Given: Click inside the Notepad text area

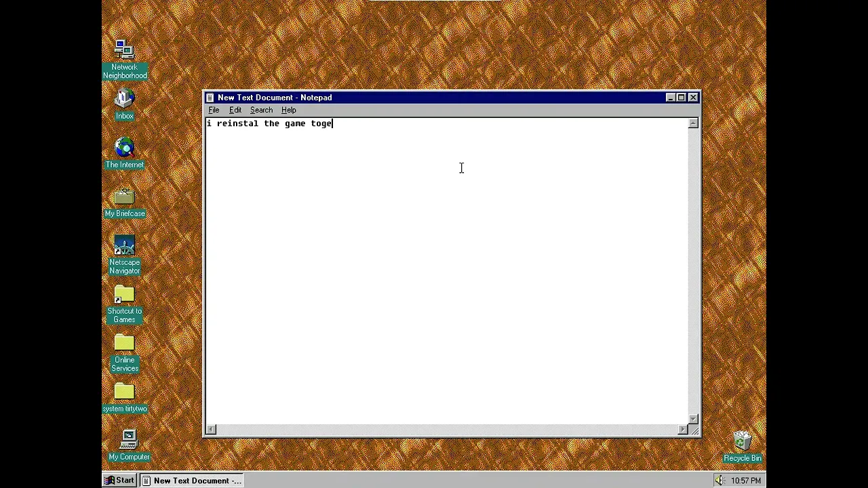Looking at the screenshot, I should coord(448,271).
